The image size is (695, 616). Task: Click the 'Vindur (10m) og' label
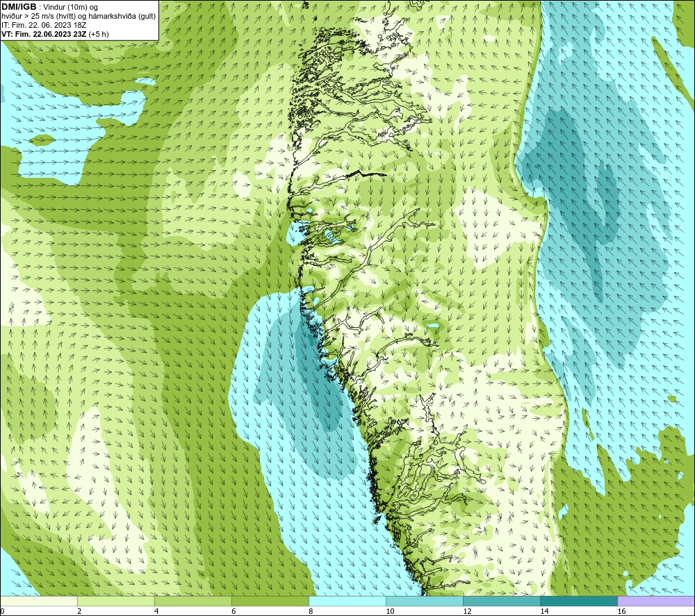pos(70,7)
